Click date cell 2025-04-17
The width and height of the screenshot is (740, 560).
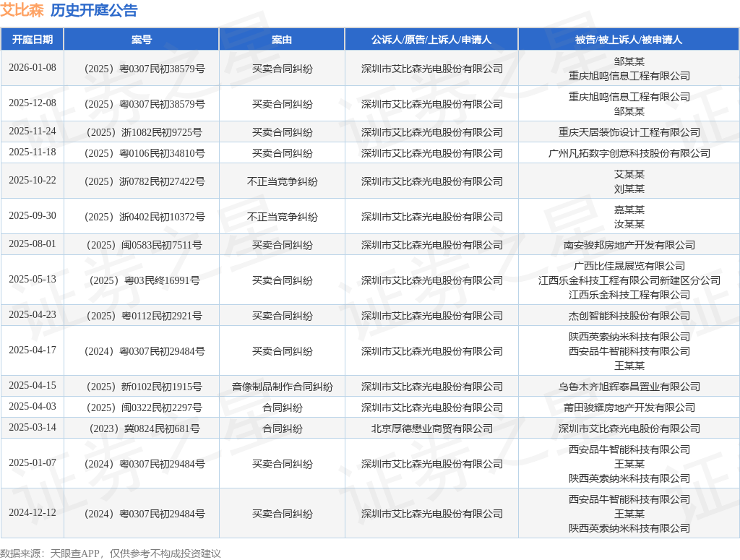(33, 350)
